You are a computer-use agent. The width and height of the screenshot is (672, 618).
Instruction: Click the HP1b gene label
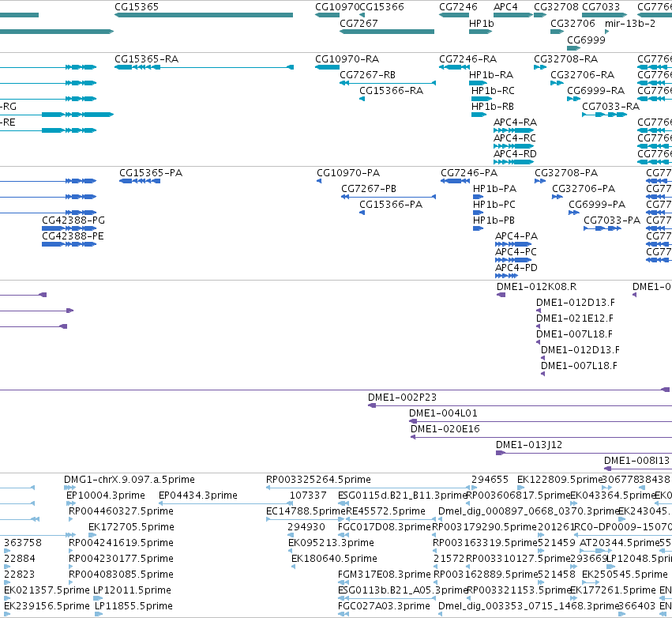point(481,24)
